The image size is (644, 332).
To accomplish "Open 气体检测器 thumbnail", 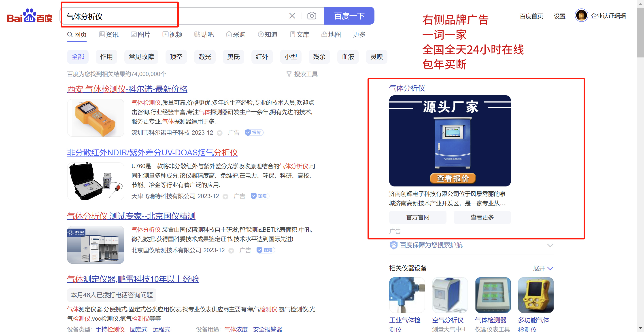I will tap(493, 295).
